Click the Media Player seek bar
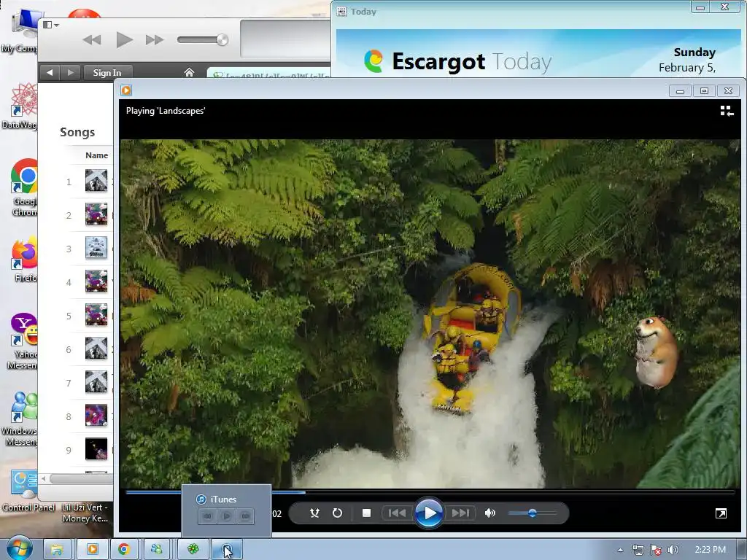This screenshot has width=747, height=560. (x=430, y=492)
